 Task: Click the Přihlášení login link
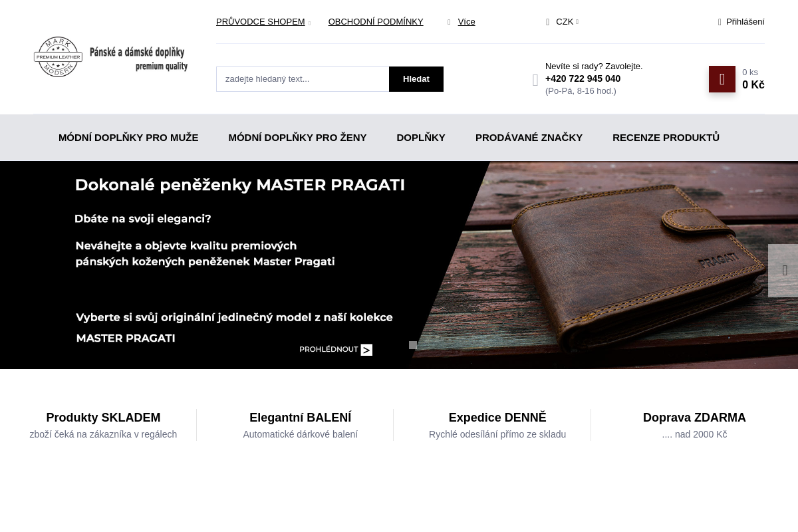(745, 22)
